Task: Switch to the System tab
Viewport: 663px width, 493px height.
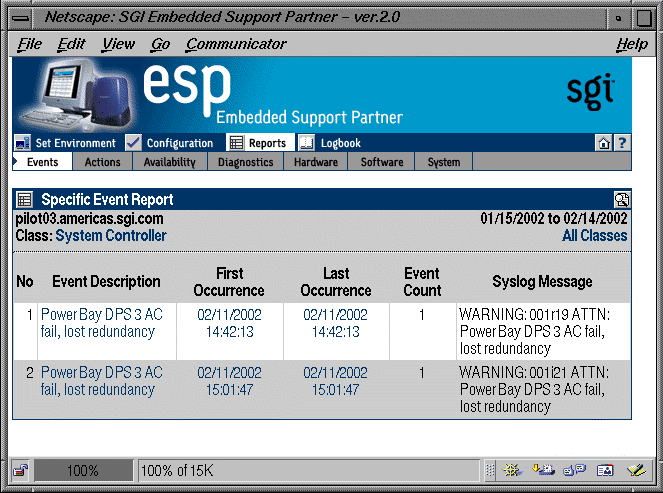Action: pos(444,162)
